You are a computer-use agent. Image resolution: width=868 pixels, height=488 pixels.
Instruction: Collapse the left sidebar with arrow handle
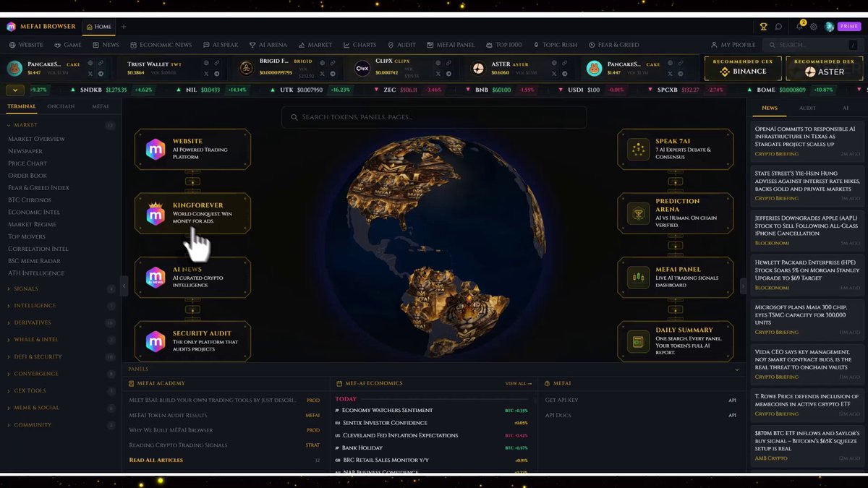click(x=124, y=286)
